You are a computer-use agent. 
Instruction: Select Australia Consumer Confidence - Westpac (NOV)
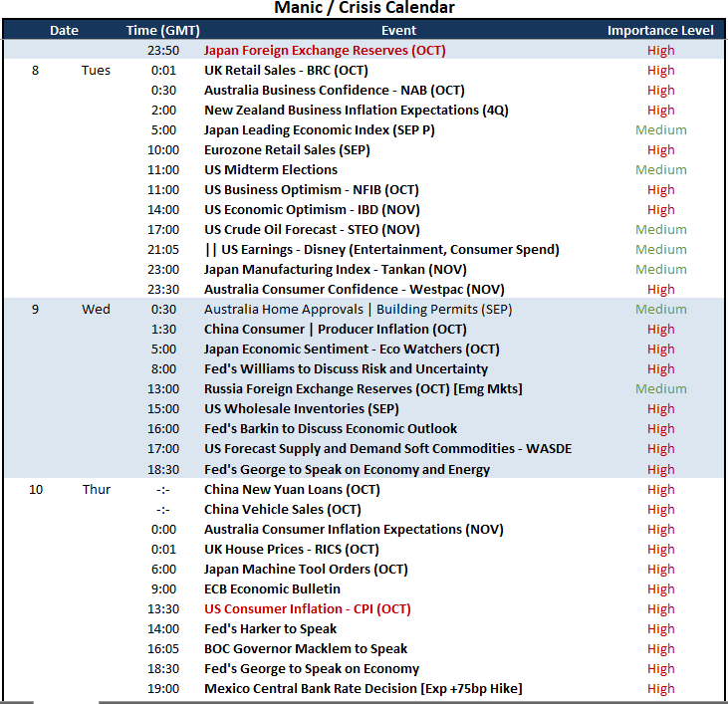tap(355, 290)
